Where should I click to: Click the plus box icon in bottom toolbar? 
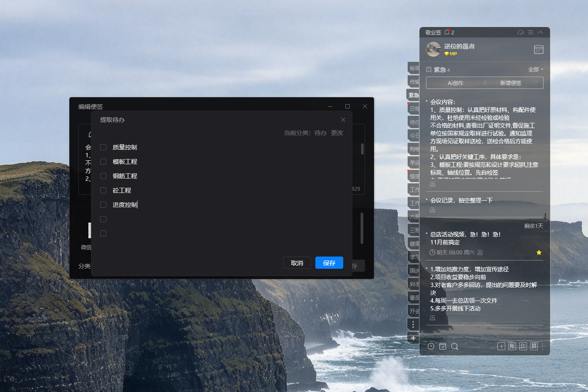pyautogui.click(x=501, y=346)
